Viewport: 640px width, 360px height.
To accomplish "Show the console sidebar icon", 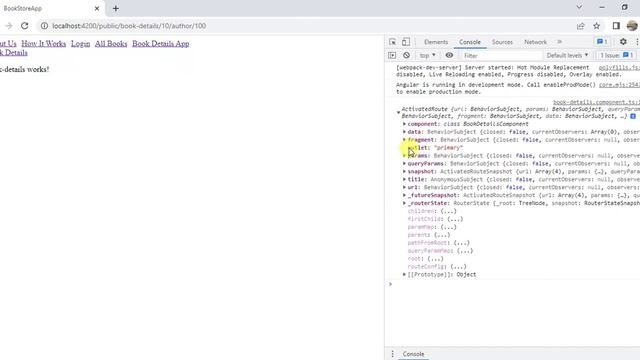I will tap(392, 55).
